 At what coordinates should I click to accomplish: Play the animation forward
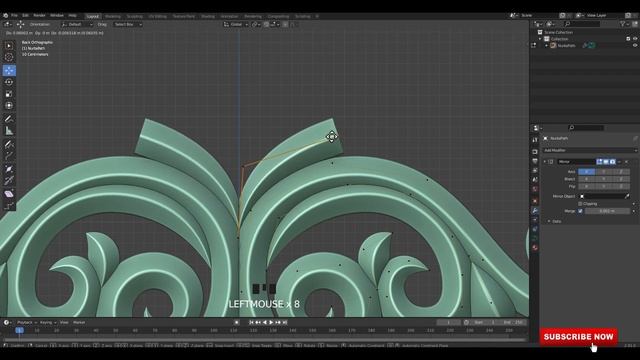click(271, 322)
